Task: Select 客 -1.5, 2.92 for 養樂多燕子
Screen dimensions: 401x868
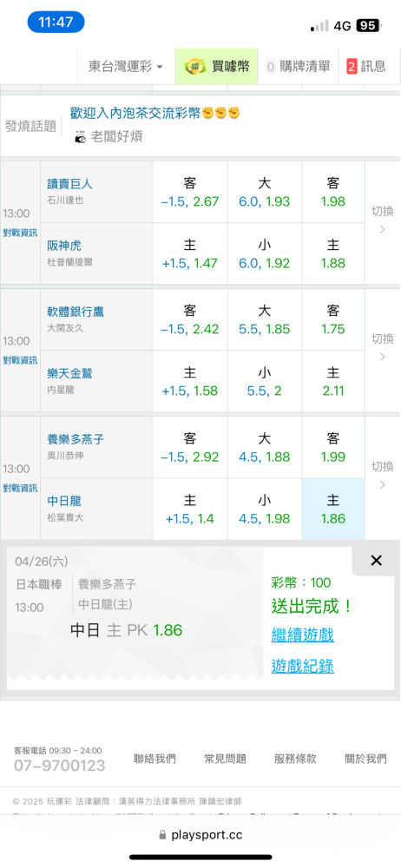Action: point(190,448)
